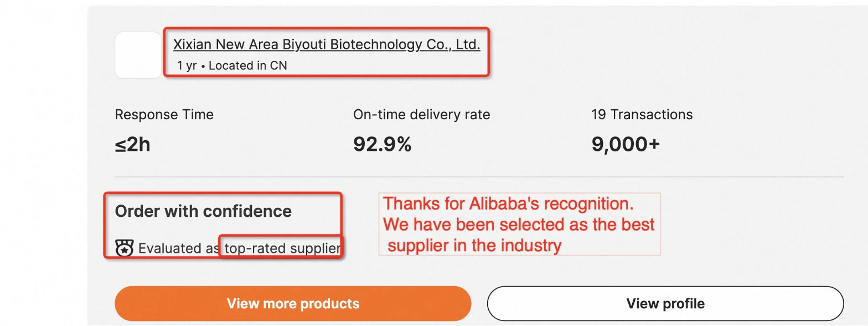Click the 'top-rated supplier' text

coord(282,248)
